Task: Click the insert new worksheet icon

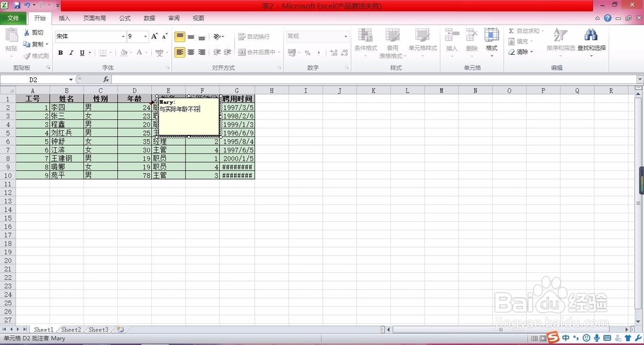Action: [x=121, y=330]
